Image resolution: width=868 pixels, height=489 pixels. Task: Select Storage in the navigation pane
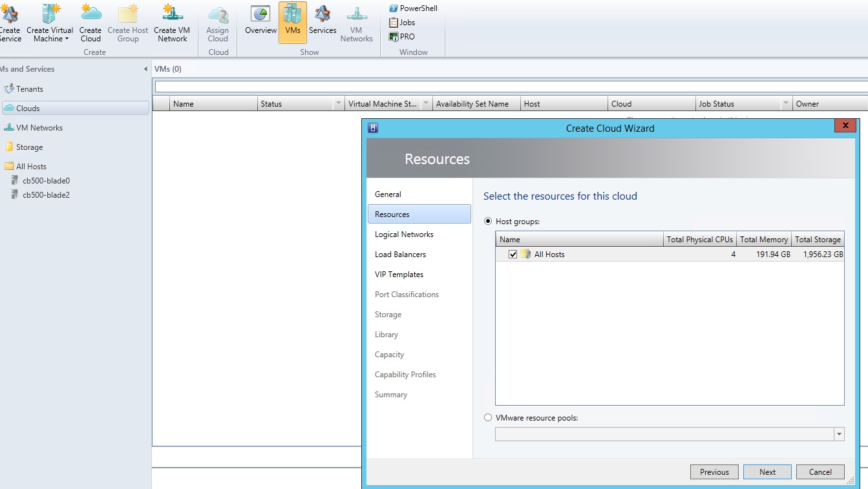point(24,147)
